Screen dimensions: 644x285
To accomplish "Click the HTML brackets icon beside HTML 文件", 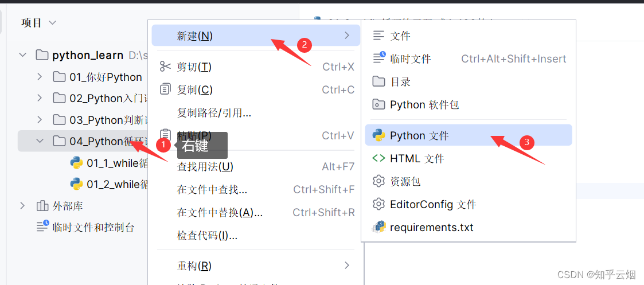I will tap(378, 158).
